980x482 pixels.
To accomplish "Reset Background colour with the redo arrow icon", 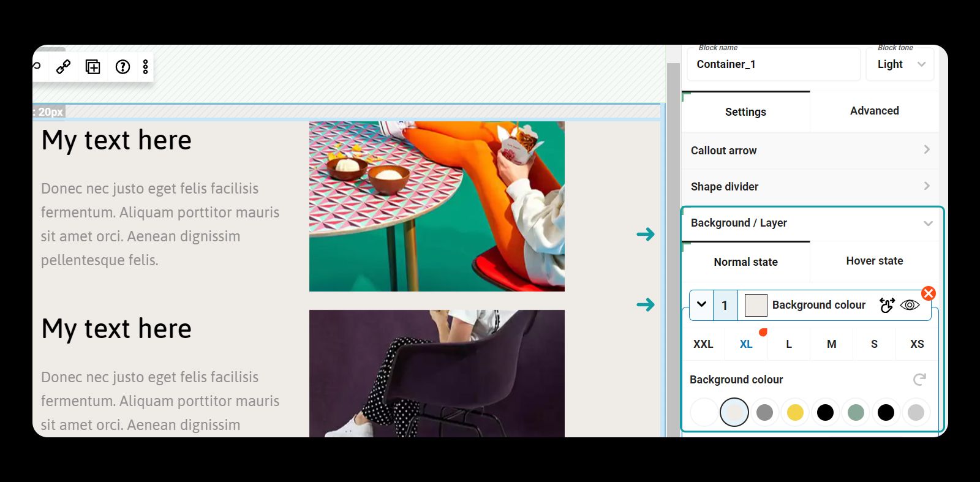I will (x=919, y=380).
